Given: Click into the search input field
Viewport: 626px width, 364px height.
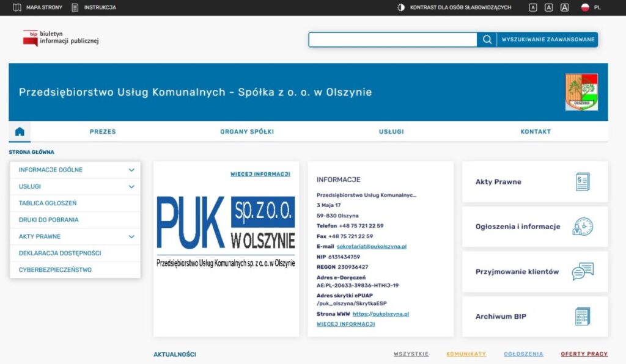Looking at the screenshot, I should coord(392,40).
